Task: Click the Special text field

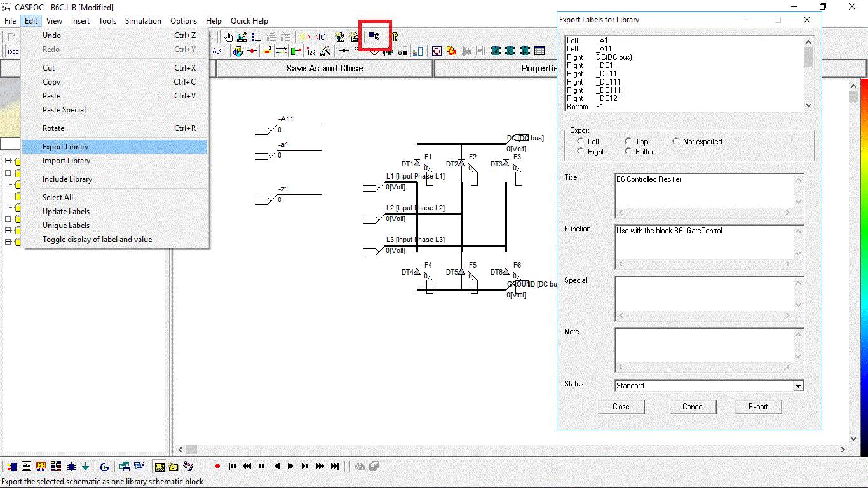Action: point(704,294)
